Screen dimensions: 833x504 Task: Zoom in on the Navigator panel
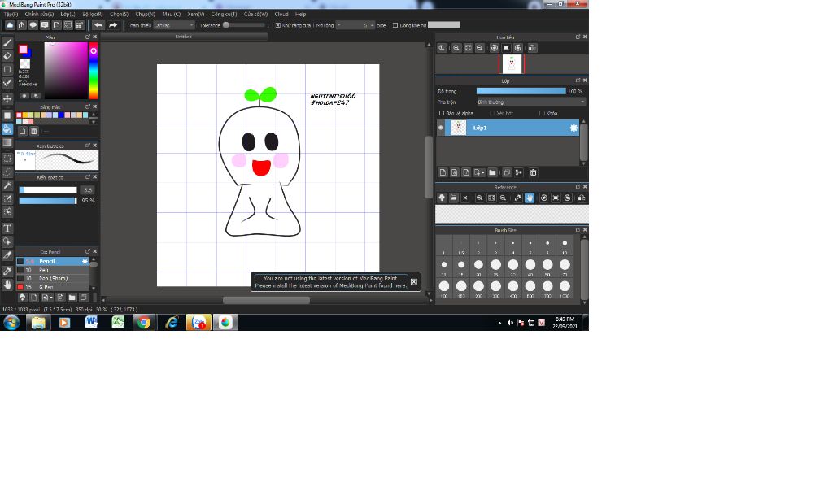tap(456, 48)
